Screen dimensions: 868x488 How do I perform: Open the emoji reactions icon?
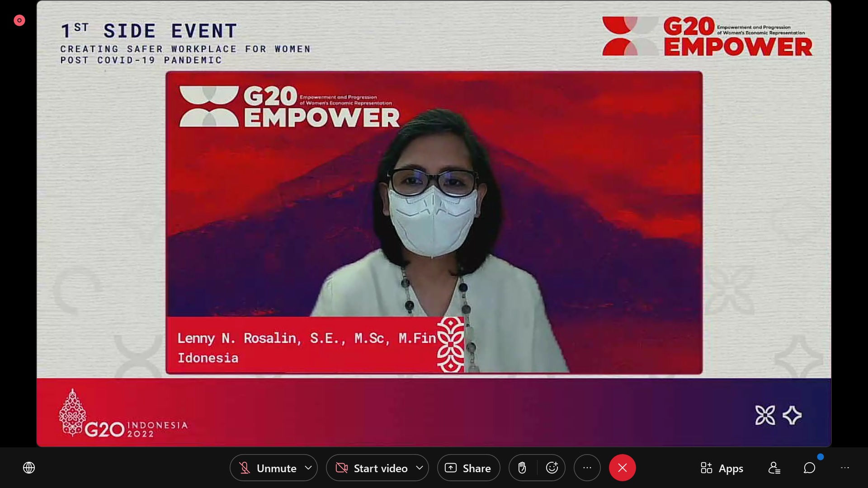coord(552,468)
